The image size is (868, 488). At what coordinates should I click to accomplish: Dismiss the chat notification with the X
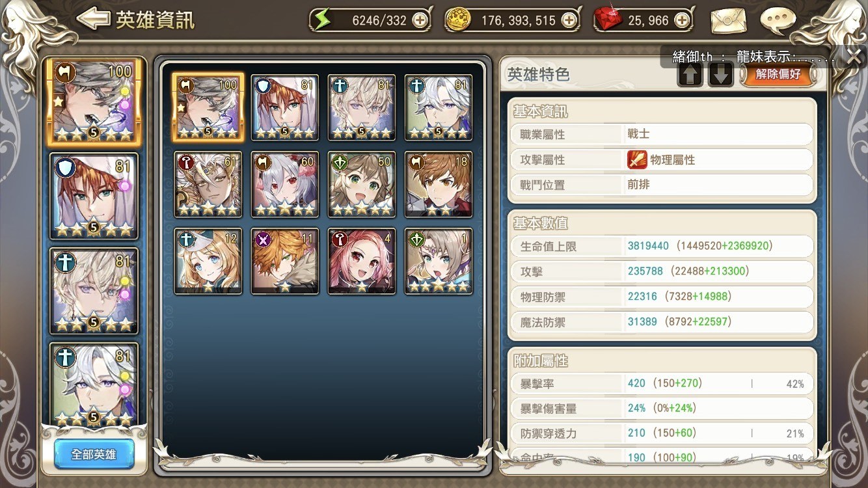(x=854, y=57)
